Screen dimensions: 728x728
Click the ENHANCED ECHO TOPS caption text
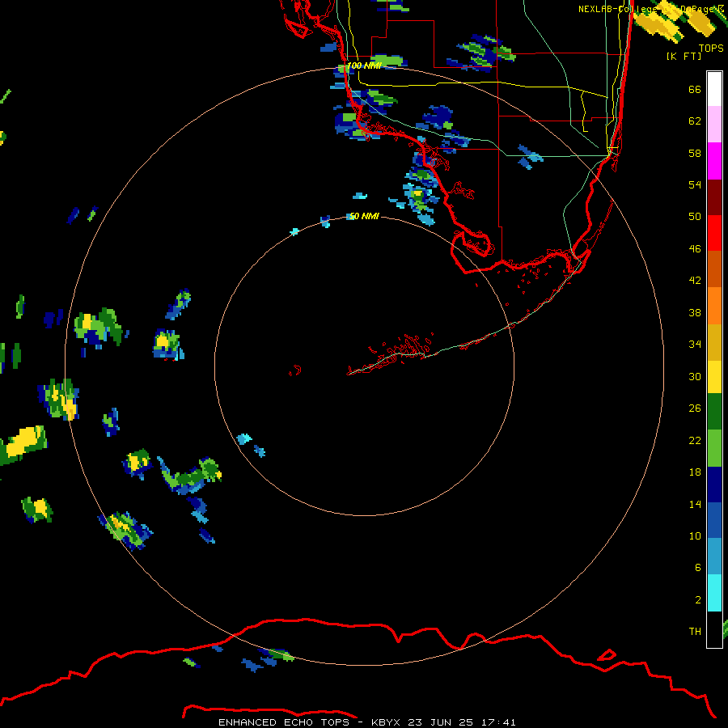click(x=283, y=722)
